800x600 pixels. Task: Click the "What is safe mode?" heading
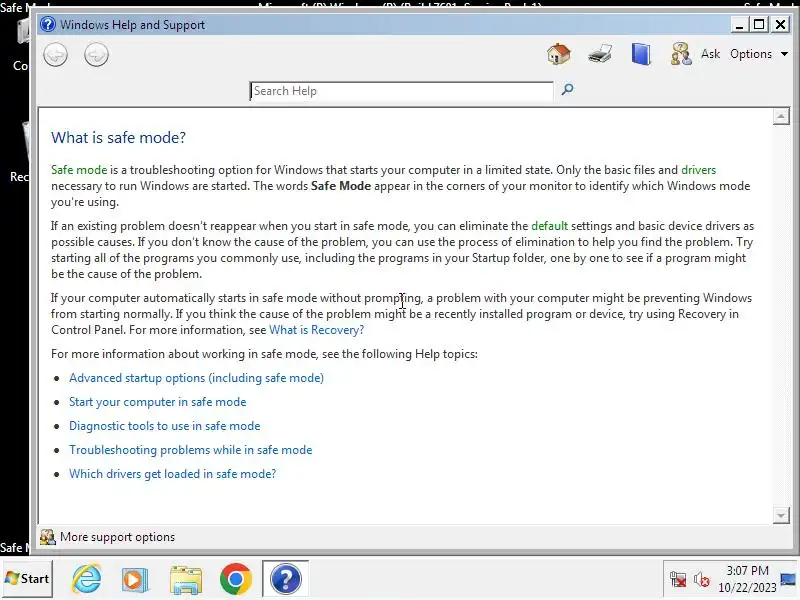tap(118, 138)
